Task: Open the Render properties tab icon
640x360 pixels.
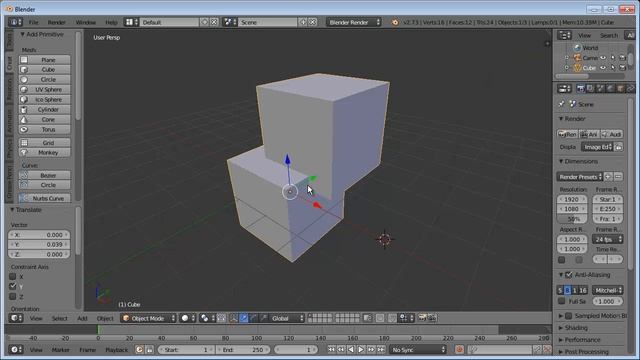Action: click(580, 89)
